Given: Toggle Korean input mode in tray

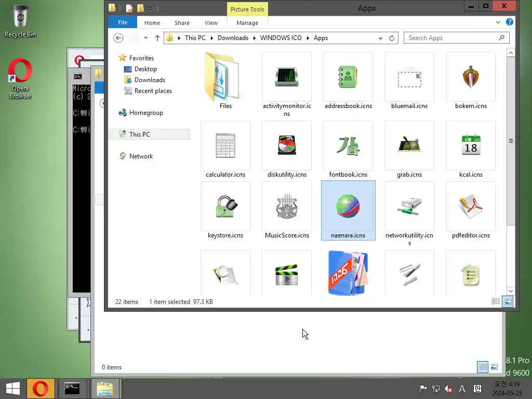Looking at the screenshot, I should (477, 389).
